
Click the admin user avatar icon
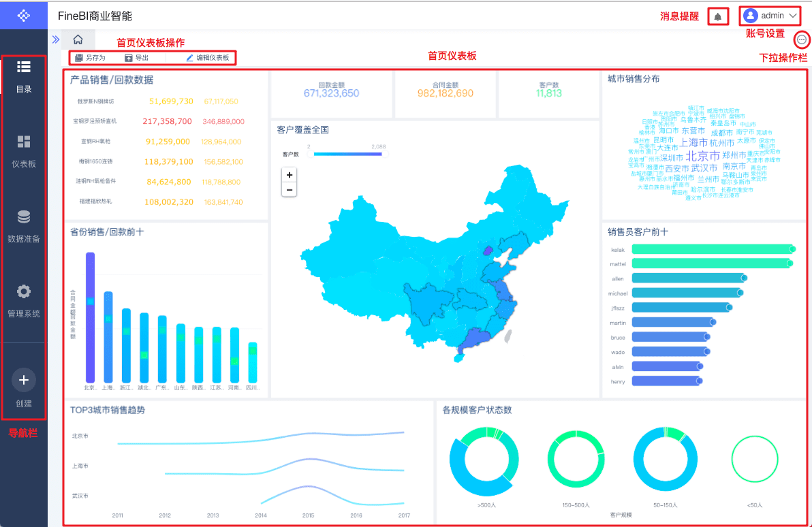tap(751, 16)
